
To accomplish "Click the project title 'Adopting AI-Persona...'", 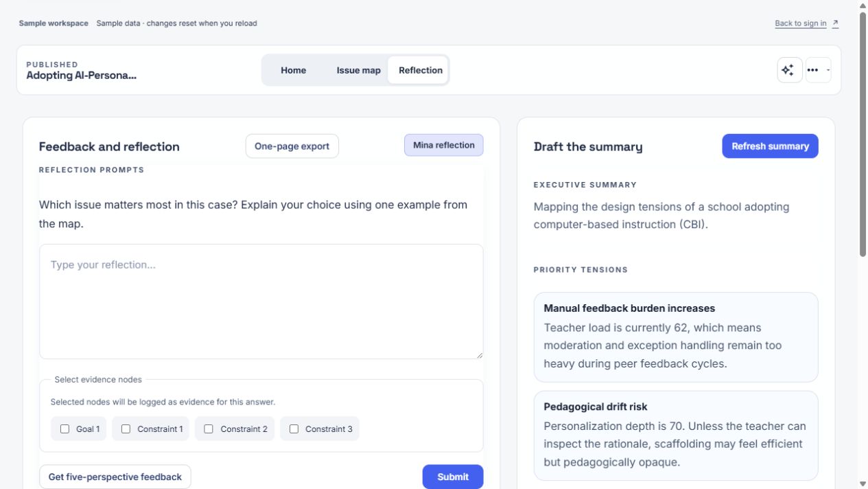I will (x=82, y=76).
